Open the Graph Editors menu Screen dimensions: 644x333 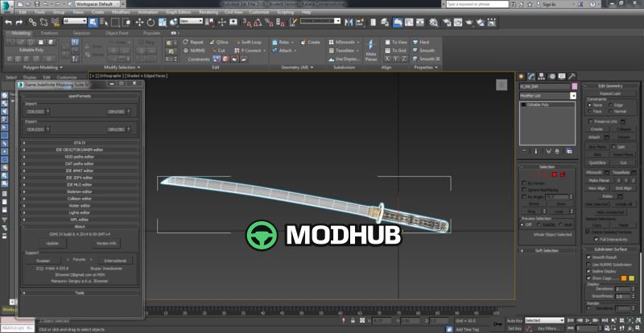coord(178,12)
